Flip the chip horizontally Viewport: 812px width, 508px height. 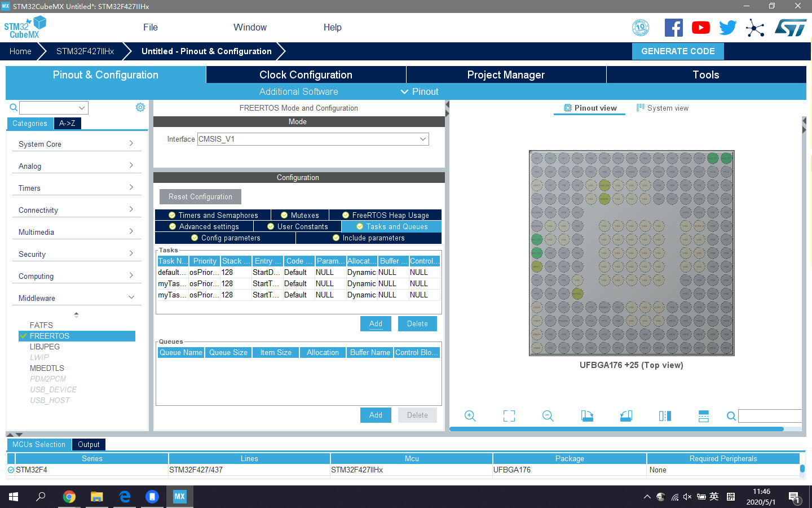pos(665,416)
